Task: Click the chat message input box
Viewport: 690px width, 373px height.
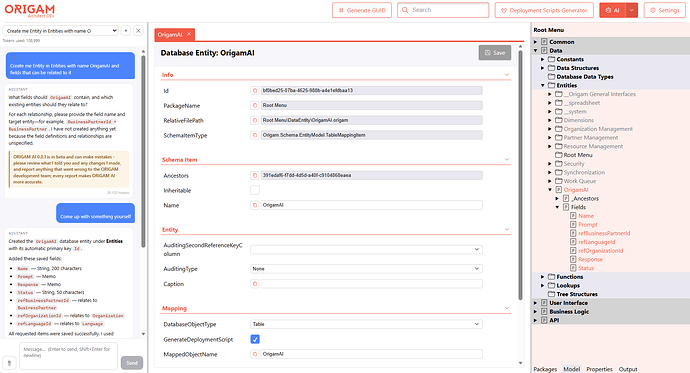Action: 68,355
